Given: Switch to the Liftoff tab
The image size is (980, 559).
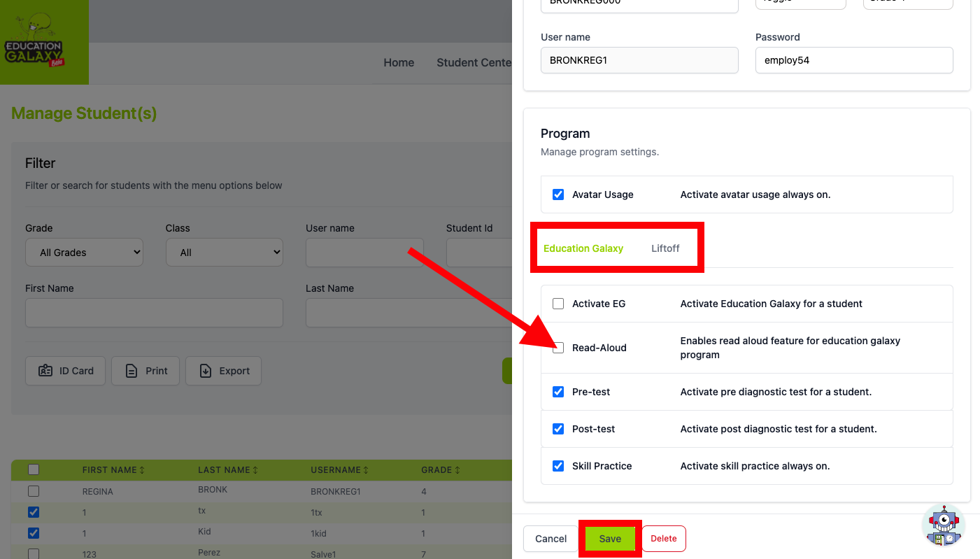Looking at the screenshot, I should point(665,248).
